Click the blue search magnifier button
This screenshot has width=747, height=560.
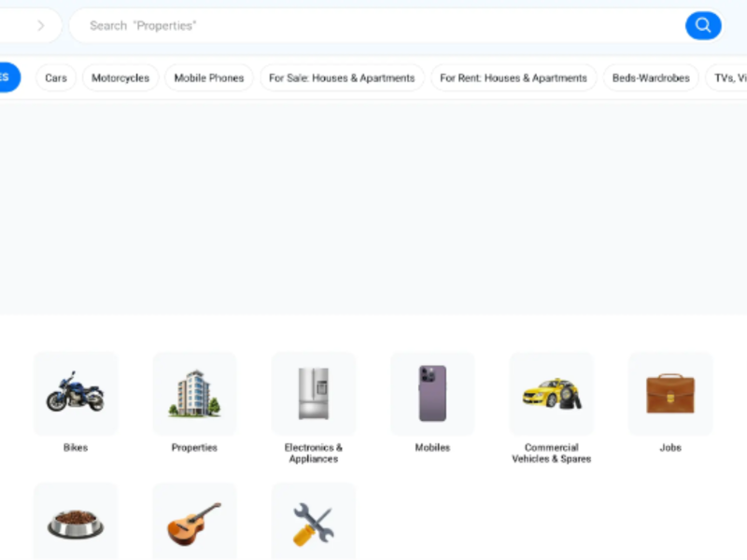[x=703, y=25]
